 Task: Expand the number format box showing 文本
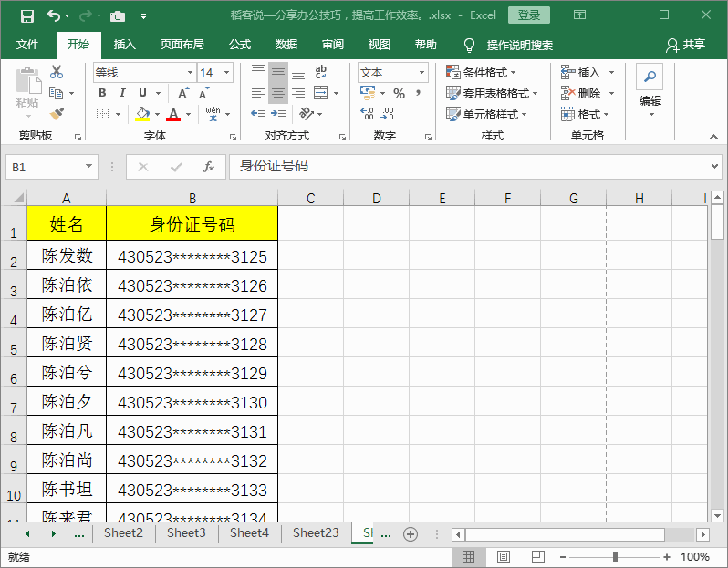pos(421,73)
